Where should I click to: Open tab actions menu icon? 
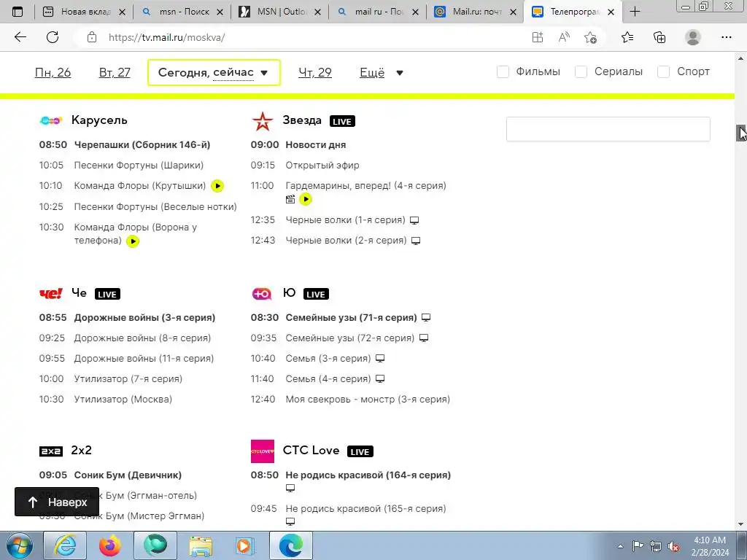coord(18,12)
